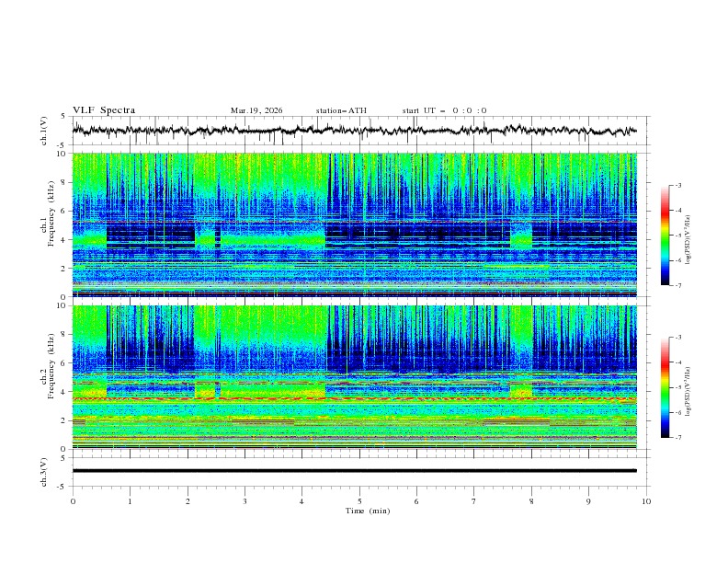Click the "VLF Spectra" plot title
The height and width of the screenshot is (563, 728).
(x=104, y=110)
